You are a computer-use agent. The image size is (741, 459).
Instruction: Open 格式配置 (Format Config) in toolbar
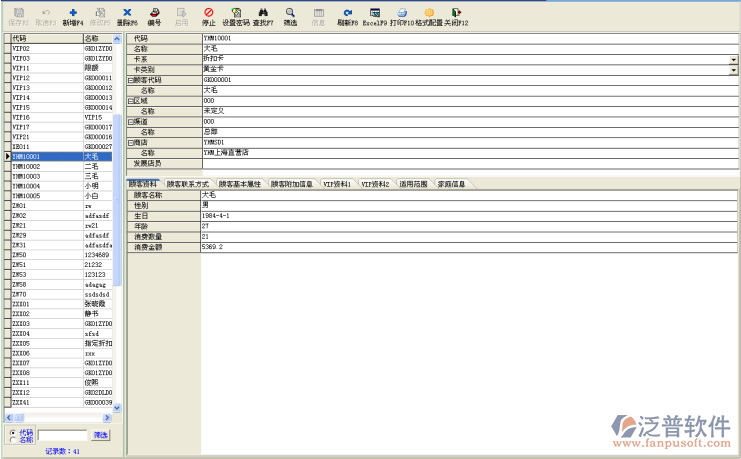point(429,13)
